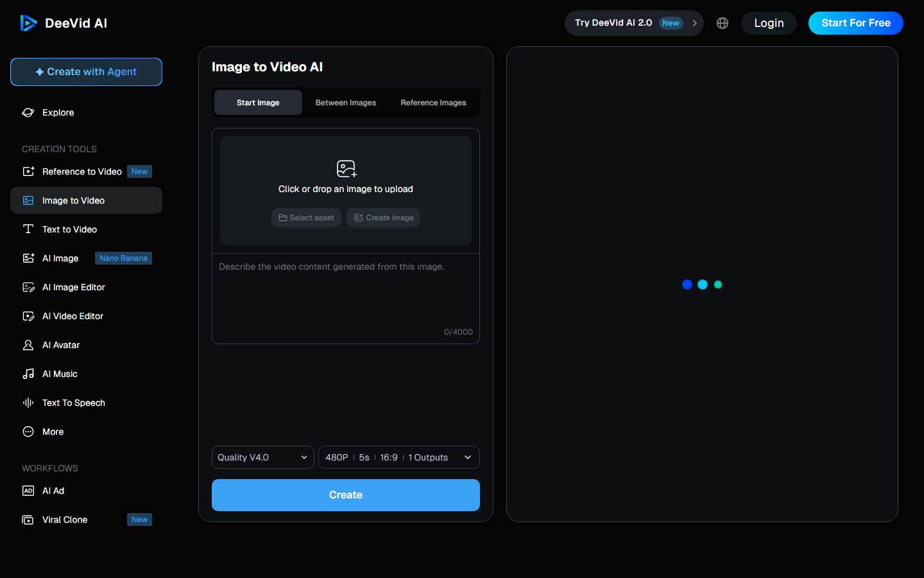This screenshot has height=578, width=924.
Task: Go to Text to Video tool
Action: pos(86,229)
